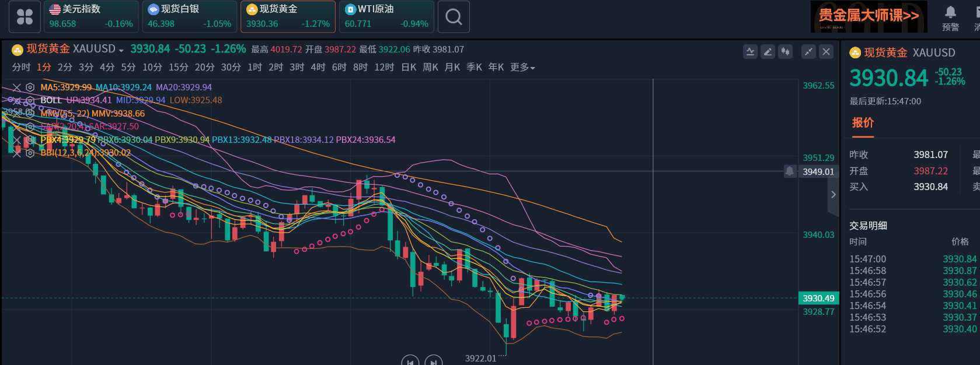The width and height of the screenshot is (980, 365).
Task: Click the search magnifier icon
Action: click(454, 16)
